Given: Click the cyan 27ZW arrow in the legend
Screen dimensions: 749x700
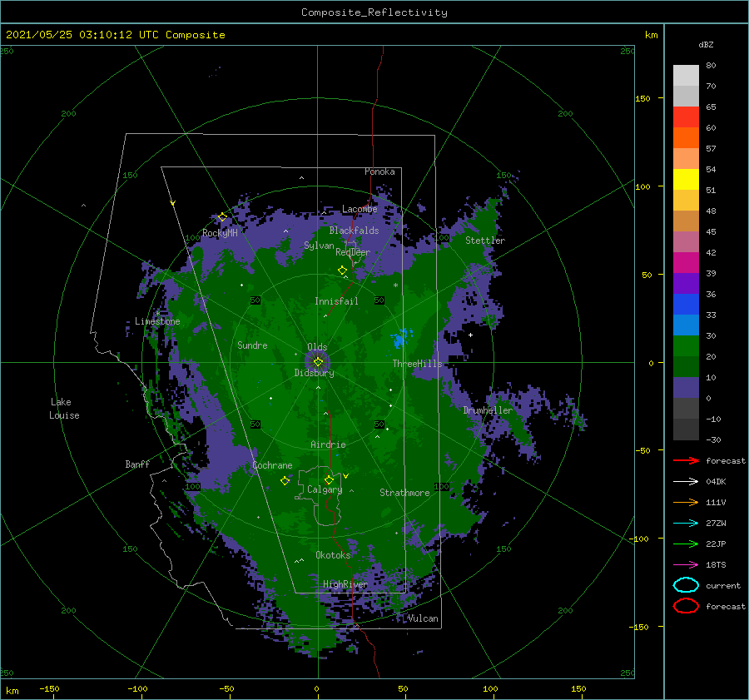Looking at the screenshot, I should [686, 524].
